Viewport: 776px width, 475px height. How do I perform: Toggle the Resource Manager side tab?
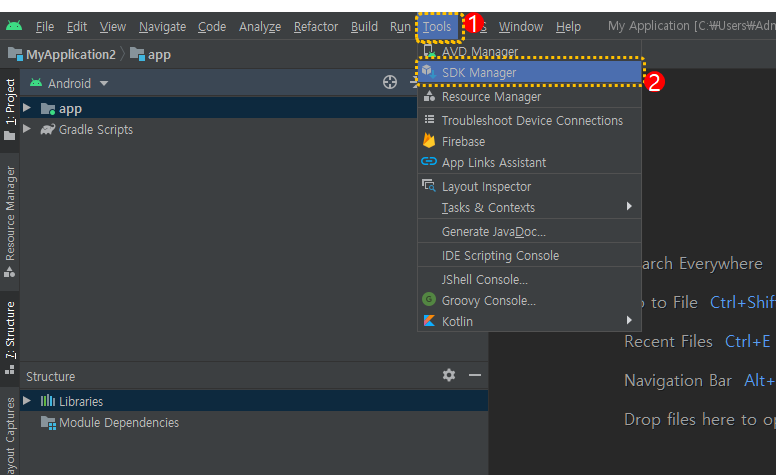point(10,221)
